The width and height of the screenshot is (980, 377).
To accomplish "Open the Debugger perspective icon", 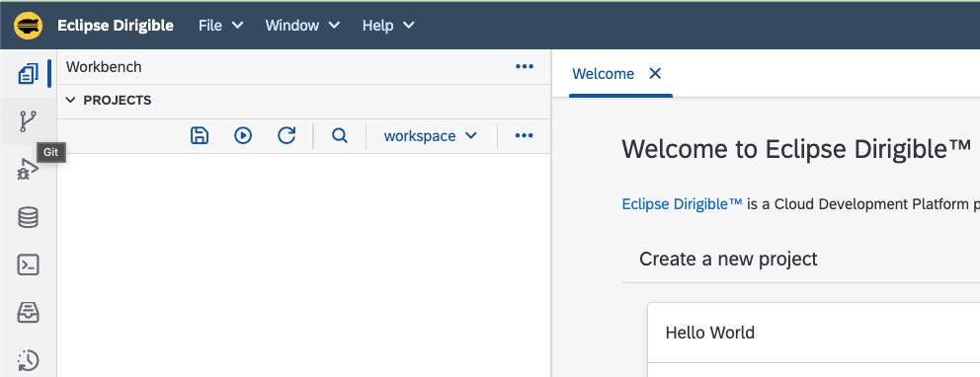I will tap(28, 169).
